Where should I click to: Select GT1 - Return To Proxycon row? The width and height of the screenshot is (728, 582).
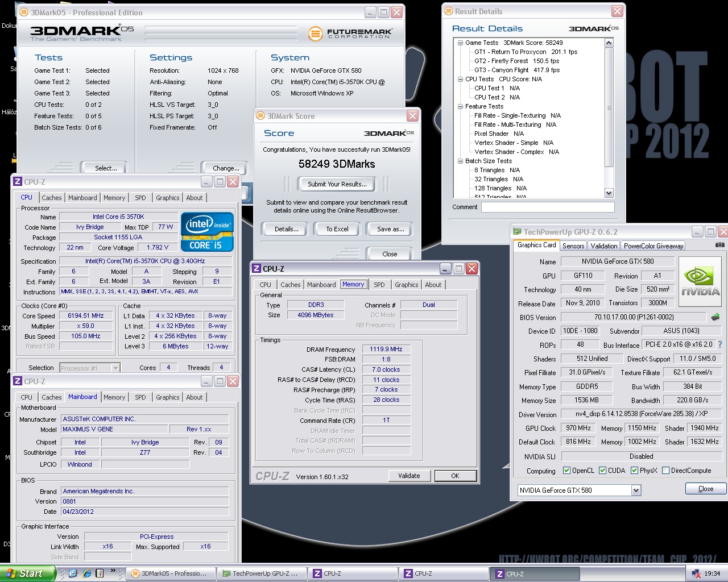(x=526, y=52)
